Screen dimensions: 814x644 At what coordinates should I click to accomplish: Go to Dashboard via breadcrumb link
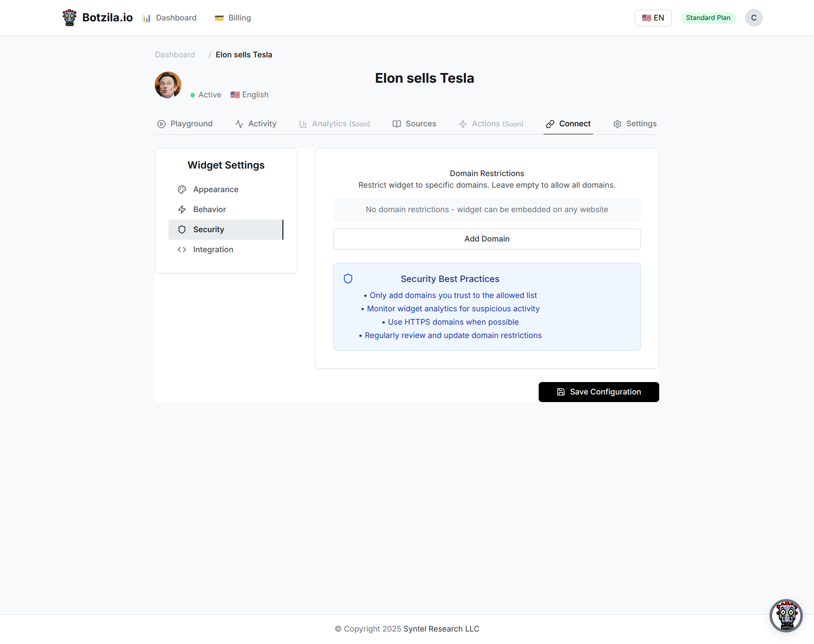(175, 55)
